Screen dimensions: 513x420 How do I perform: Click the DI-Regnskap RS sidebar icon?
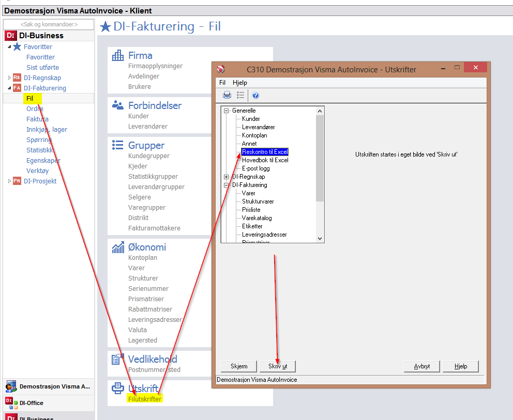coord(17,77)
